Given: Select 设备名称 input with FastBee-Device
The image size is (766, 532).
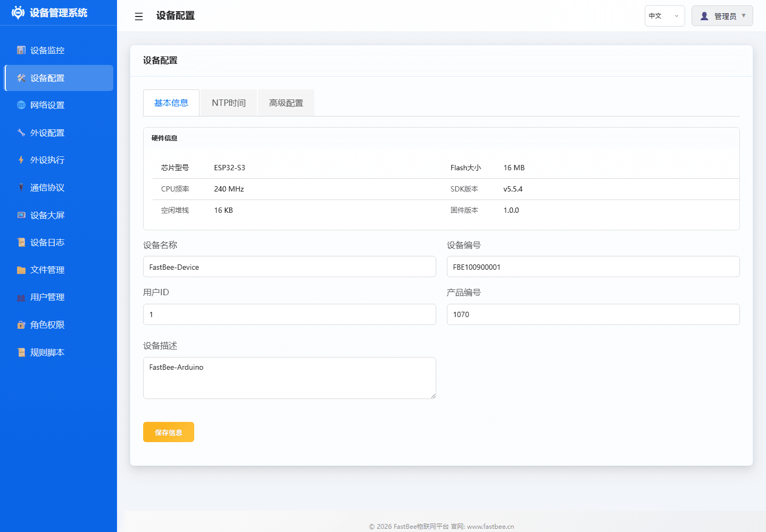Looking at the screenshot, I should [289, 267].
